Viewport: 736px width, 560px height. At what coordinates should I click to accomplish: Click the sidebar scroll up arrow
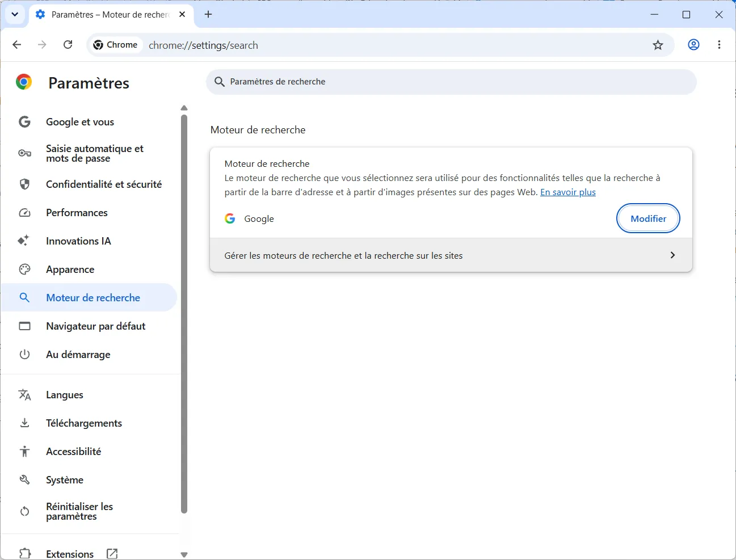(x=184, y=108)
